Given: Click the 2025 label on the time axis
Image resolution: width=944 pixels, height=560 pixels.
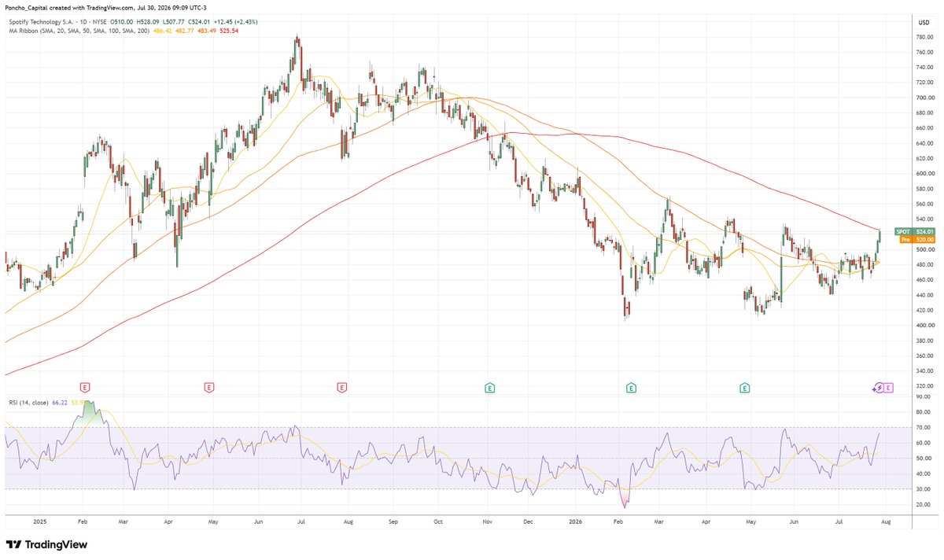Looking at the screenshot, I should pyautogui.click(x=40, y=521).
